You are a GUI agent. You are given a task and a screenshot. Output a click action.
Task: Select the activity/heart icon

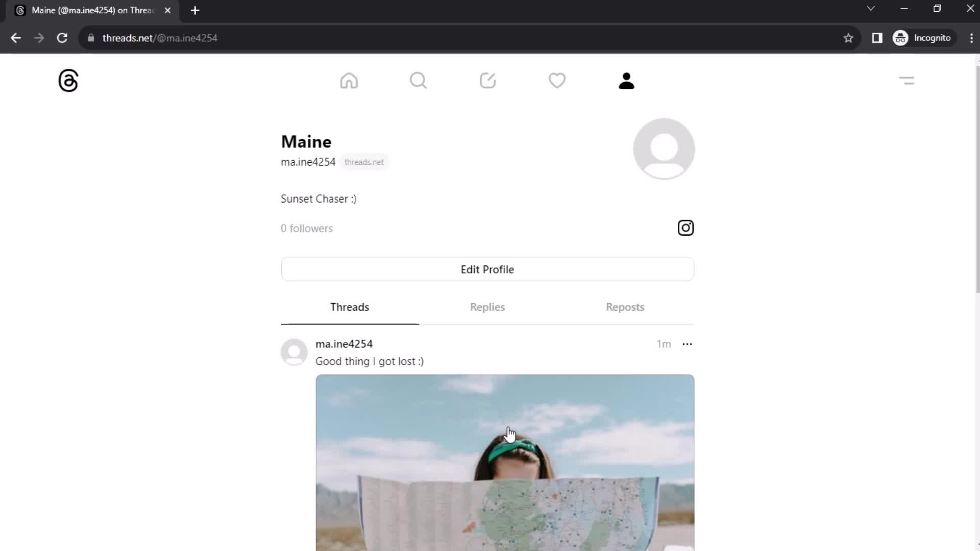click(557, 81)
